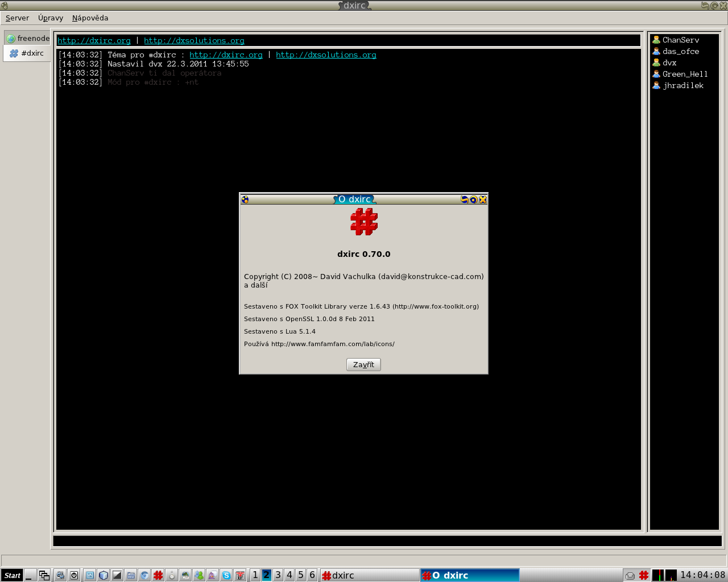Click 'ChanServ ti dal operátora' chat line
The width and height of the screenshot is (728, 582).
pyautogui.click(x=164, y=73)
